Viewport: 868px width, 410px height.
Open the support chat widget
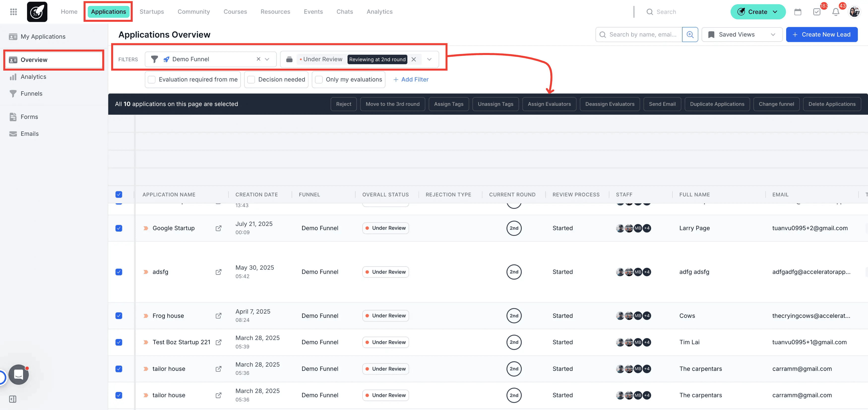(19, 374)
